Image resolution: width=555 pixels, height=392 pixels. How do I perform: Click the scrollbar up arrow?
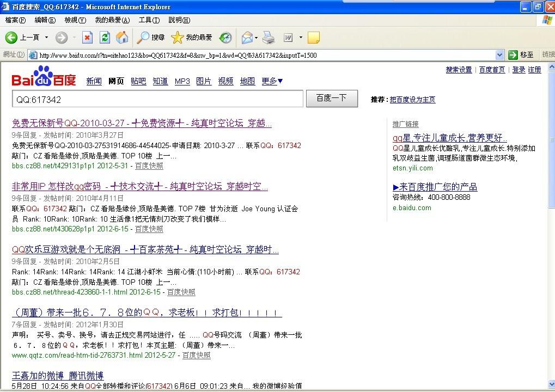(552, 66)
